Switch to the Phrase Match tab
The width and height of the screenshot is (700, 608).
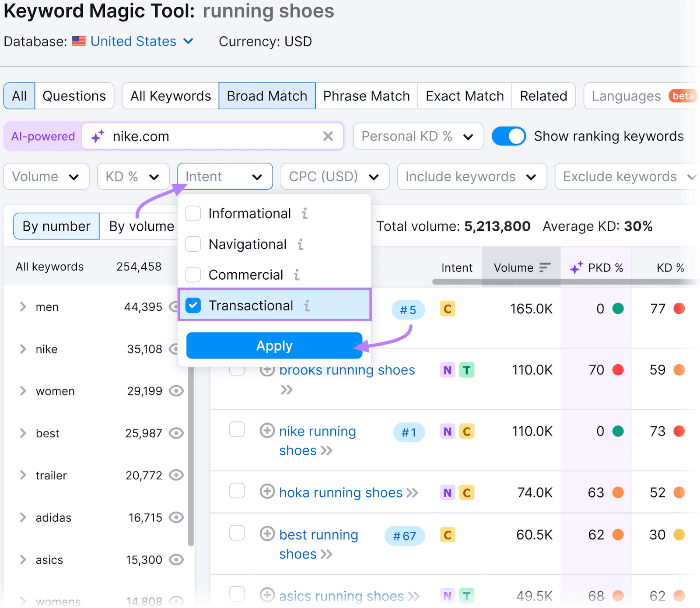367,96
